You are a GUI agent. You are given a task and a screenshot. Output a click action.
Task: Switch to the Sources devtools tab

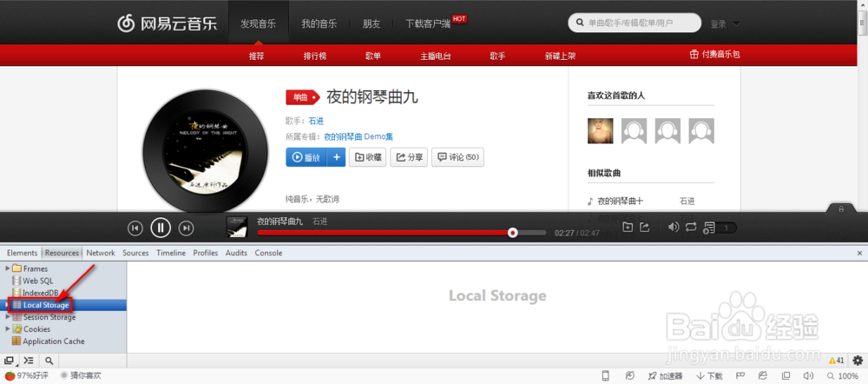point(135,253)
